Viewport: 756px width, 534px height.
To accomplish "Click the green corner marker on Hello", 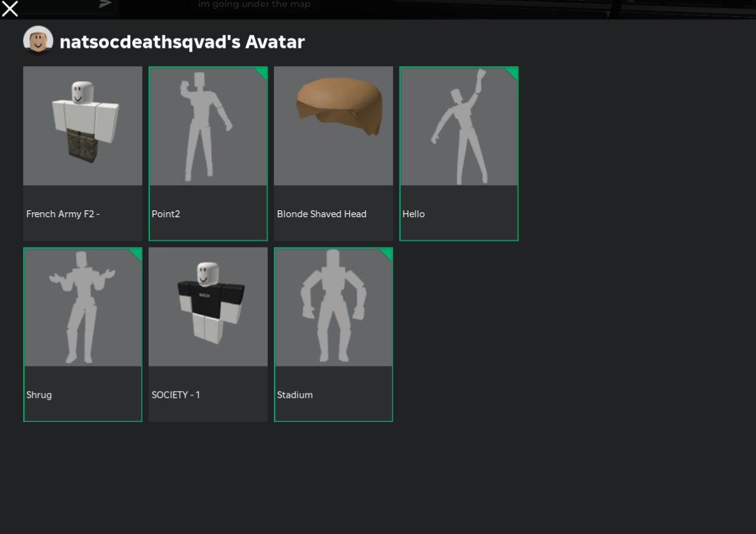I will pyautogui.click(x=513, y=72).
